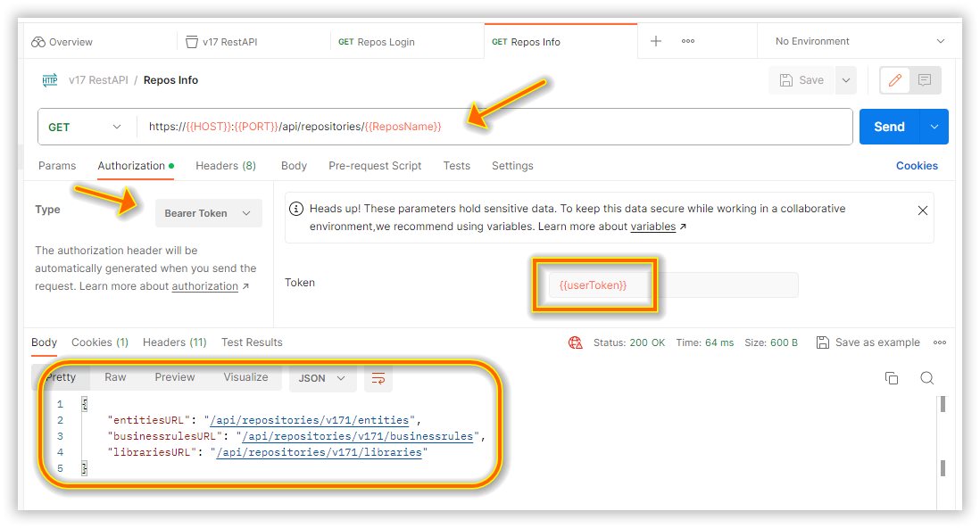Screen dimensions: 980x528
Task: Select the Visualize response view
Action: click(245, 377)
